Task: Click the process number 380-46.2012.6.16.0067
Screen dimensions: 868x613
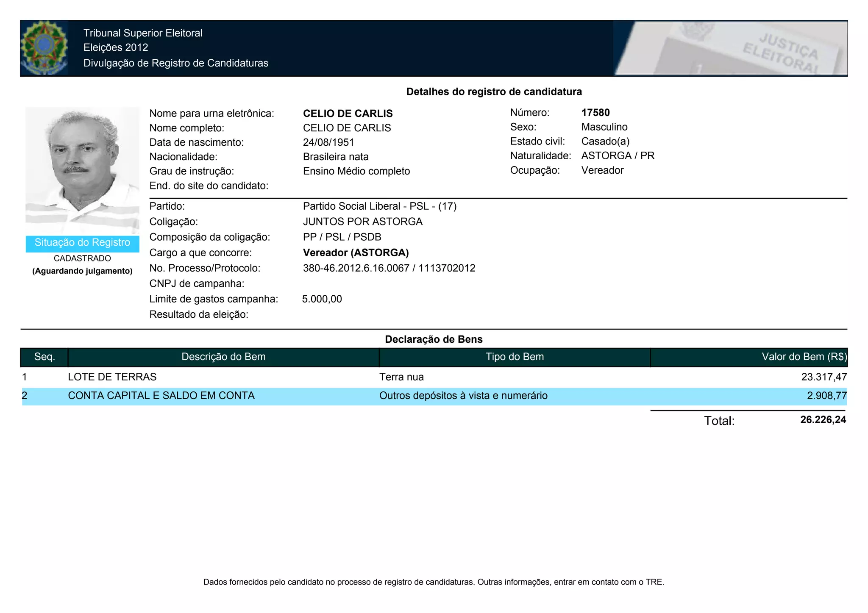Action: pos(356,268)
